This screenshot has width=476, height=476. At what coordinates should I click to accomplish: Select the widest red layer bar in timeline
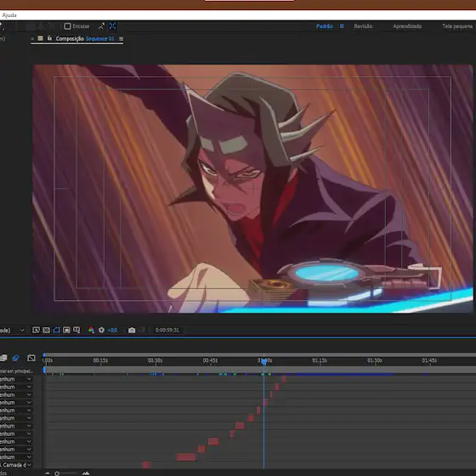(x=186, y=457)
